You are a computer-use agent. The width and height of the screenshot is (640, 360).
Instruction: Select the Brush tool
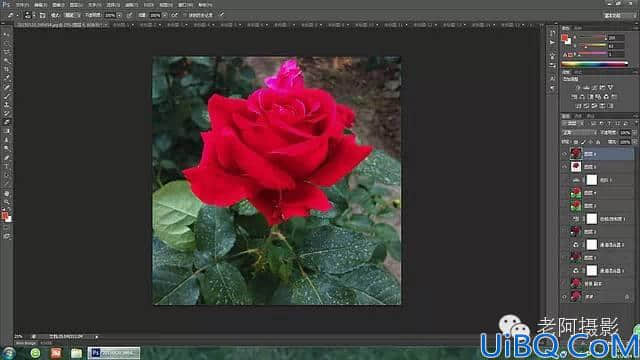(7, 96)
